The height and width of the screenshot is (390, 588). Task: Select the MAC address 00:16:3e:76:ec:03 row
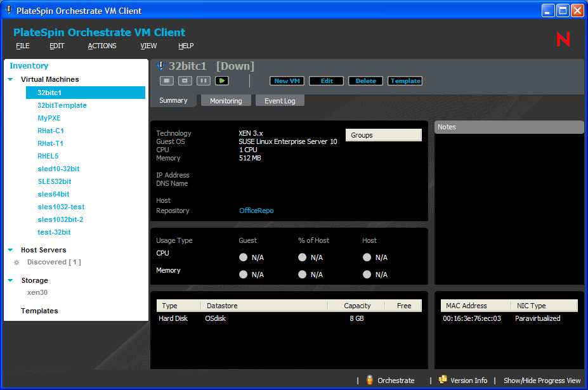(x=509, y=318)
